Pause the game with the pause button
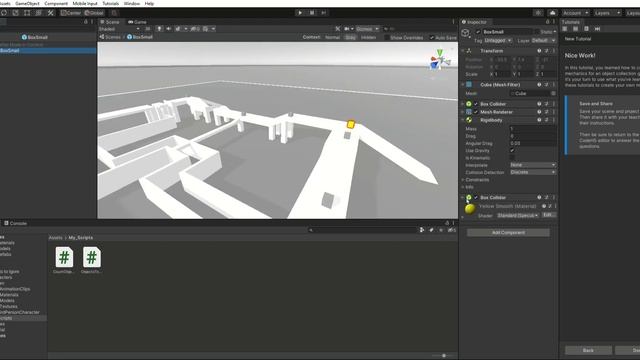The width and height of the screenshot is (640, 360). pos(312,13)
